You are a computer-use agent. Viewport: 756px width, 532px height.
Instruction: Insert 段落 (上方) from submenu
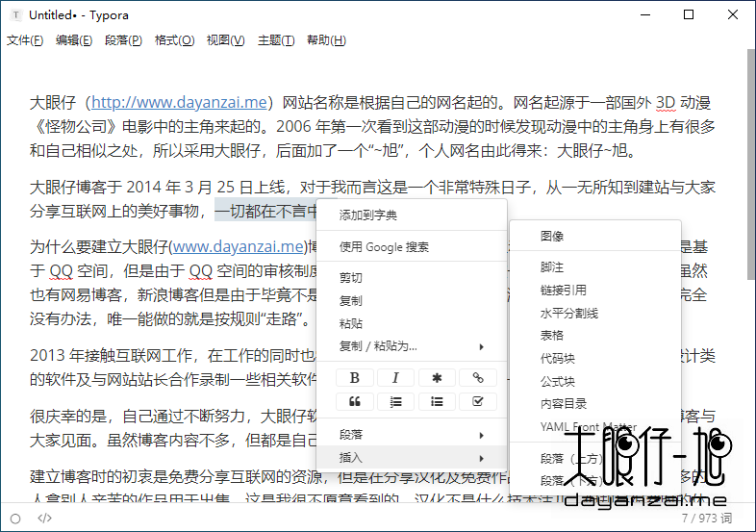(x=595, y=459)
